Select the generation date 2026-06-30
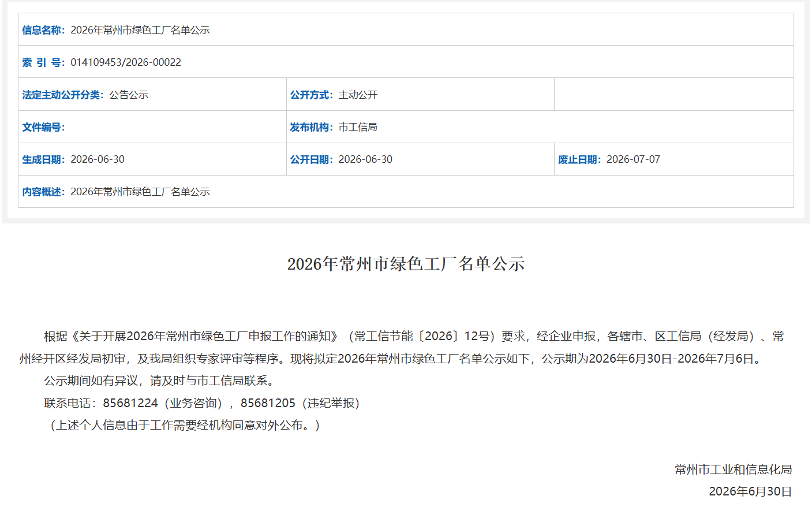Screen dimensions: 812x507 pyautogui.click(x=98, y=159)
